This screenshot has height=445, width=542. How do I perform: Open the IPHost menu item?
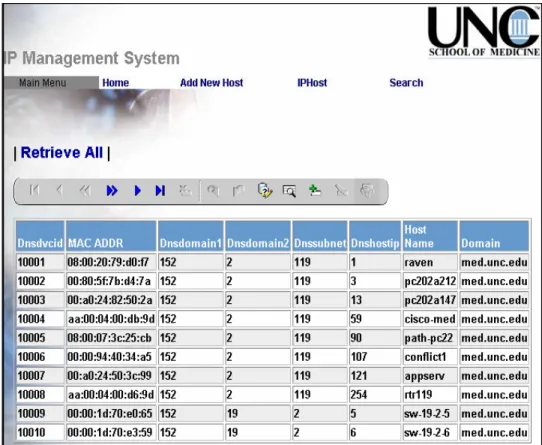[x=312, y=83]
